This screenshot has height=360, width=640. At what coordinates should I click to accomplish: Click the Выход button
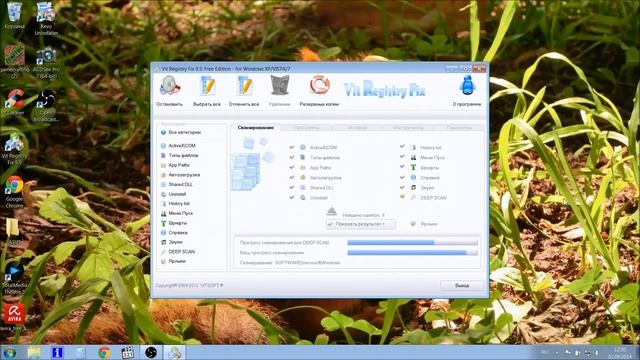coord(462,285)
